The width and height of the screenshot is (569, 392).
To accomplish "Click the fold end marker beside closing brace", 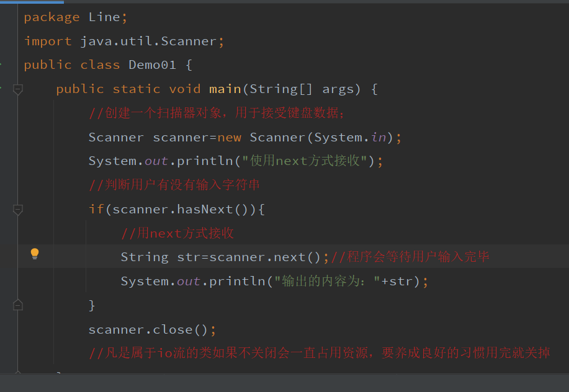I will coord(18,305).
